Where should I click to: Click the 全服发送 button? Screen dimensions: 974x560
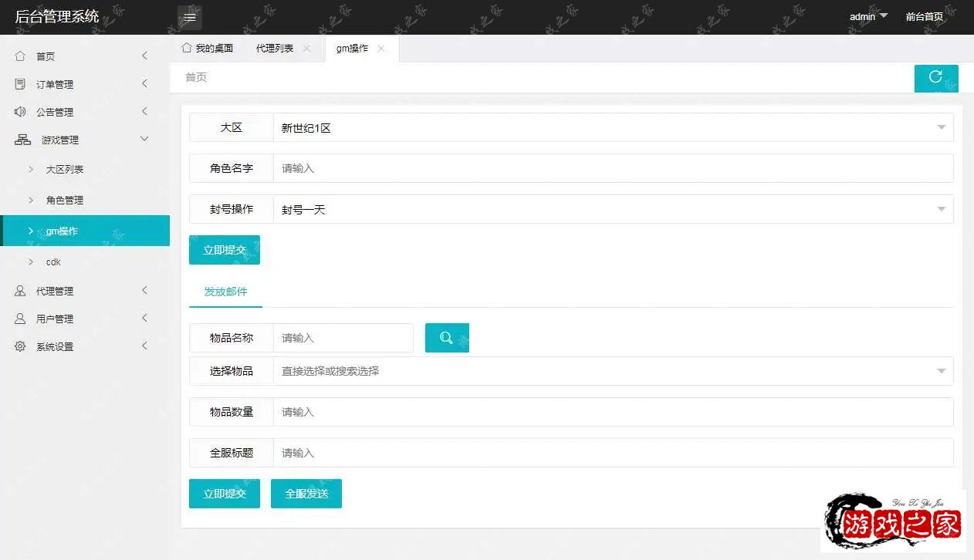306,494
